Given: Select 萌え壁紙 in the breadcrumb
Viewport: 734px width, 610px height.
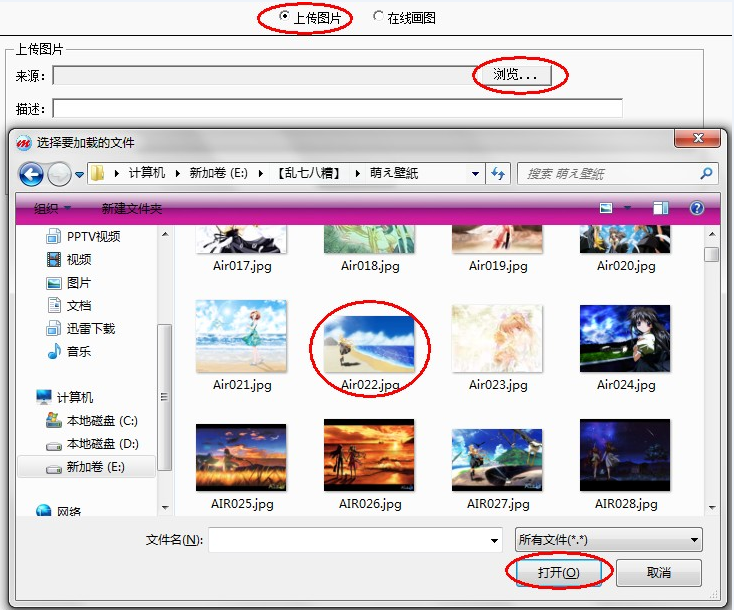Looking at the screenshot, I should 394,173.
